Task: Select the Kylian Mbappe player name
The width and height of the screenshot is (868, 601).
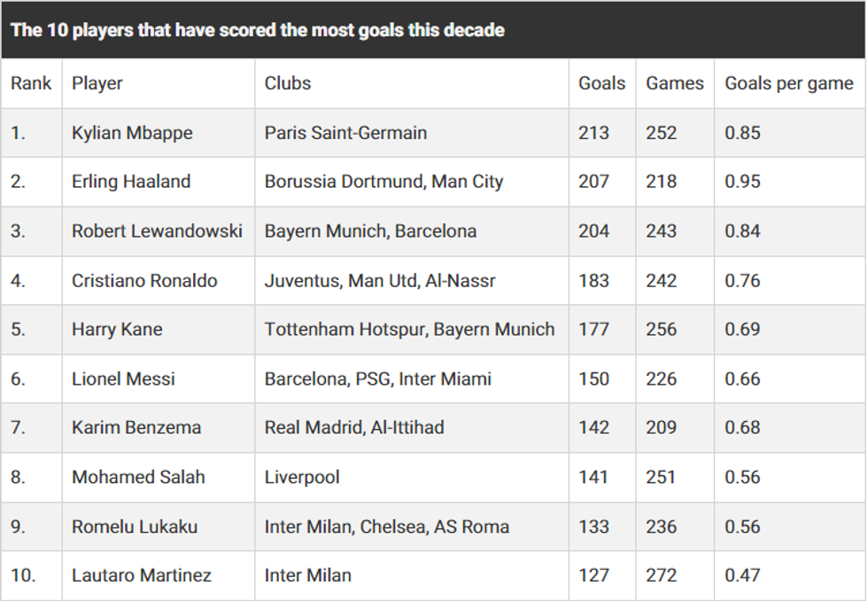Action: pyautogui.click(x=132, y=133)
